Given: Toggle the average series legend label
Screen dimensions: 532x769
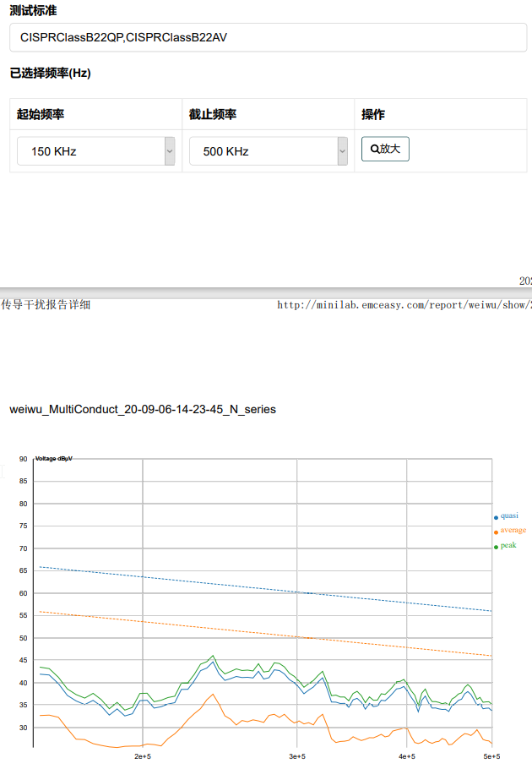Looking at the screenshot, I should pyautogui.click(x=513, y=530).
